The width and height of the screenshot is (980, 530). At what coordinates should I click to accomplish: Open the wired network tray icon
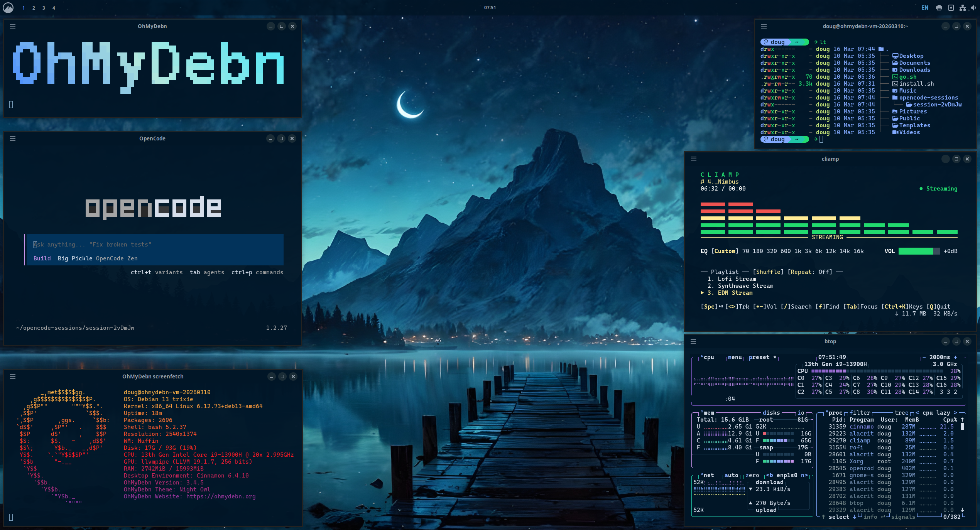963,8
